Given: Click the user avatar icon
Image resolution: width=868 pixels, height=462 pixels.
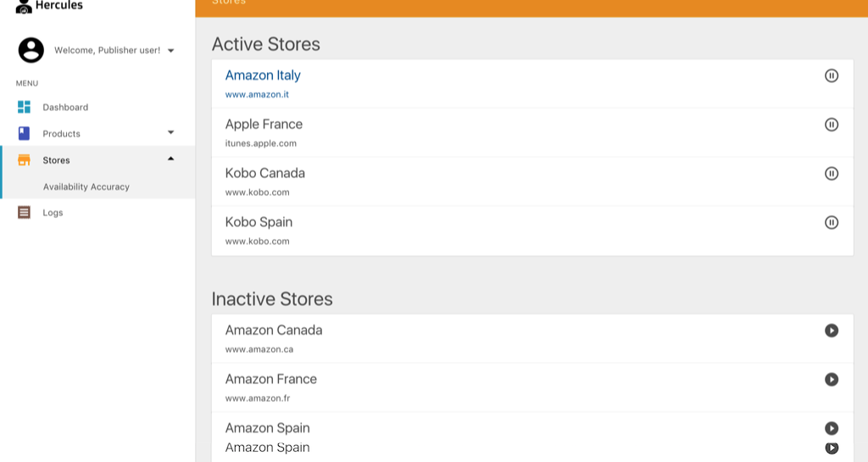Looking at the screenshot, I should tap(31, 50).
